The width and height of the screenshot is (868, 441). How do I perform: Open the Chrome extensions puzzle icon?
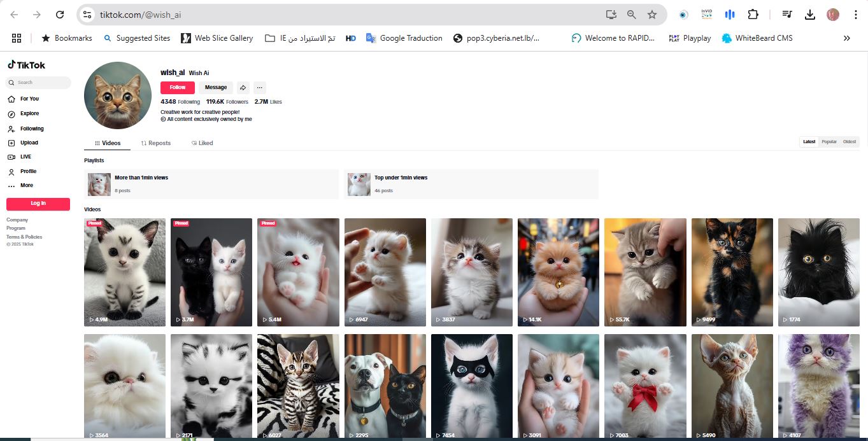(753, 15)
